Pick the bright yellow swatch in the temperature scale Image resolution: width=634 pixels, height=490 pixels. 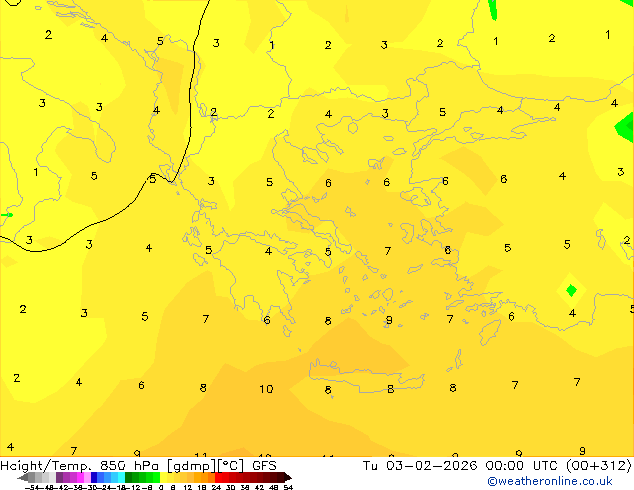click(163, 477)
